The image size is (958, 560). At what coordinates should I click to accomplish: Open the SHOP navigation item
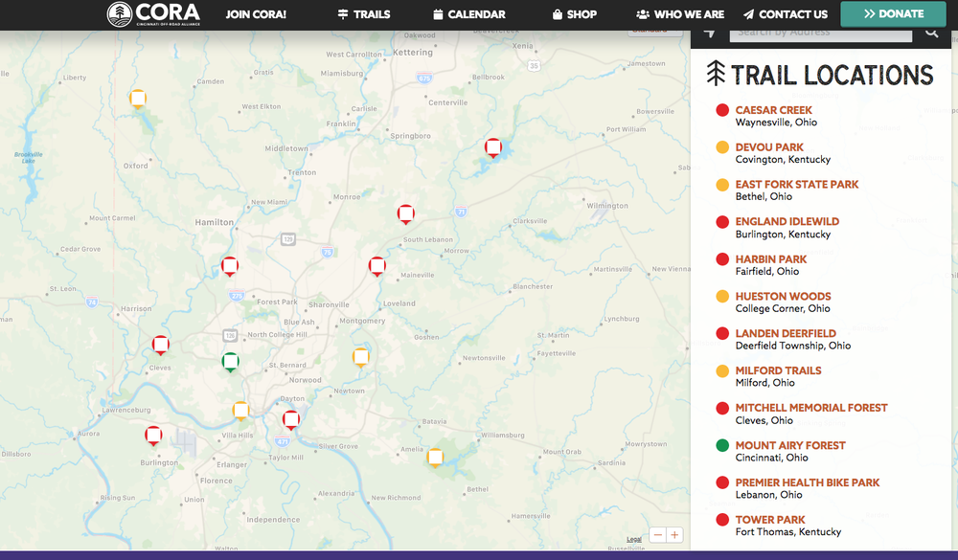(575, 14)
